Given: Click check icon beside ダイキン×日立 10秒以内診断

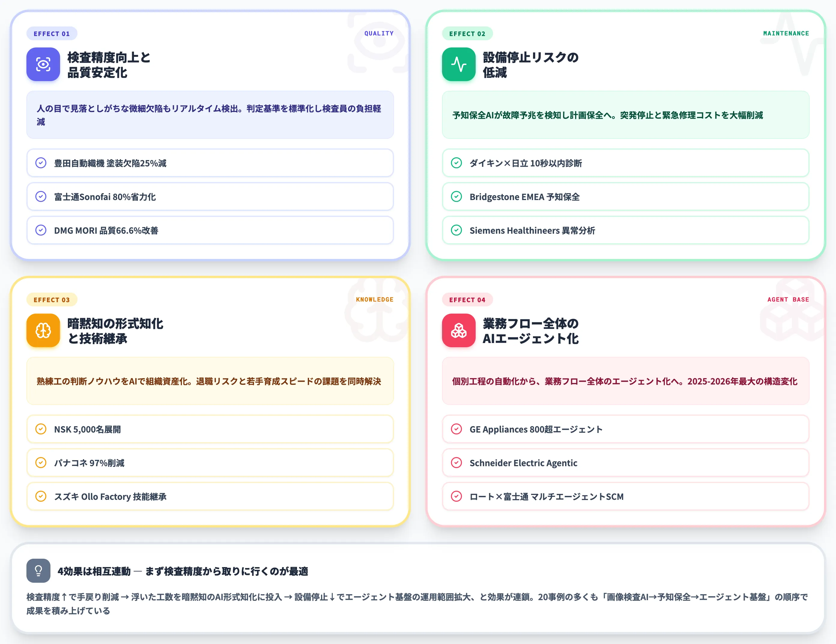Looking at the screenshot, I should click(x=456, y=163).
